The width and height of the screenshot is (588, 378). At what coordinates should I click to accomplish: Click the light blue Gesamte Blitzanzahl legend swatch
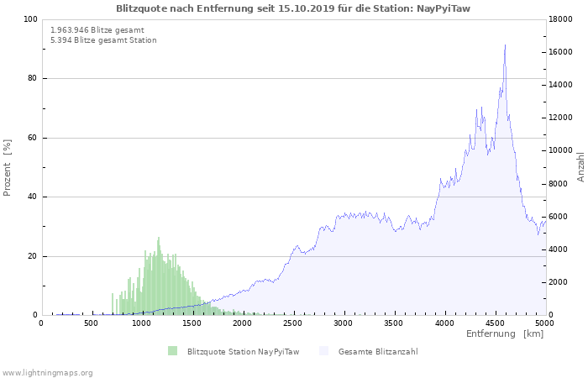pyautogui.click(x=323, y=351)
